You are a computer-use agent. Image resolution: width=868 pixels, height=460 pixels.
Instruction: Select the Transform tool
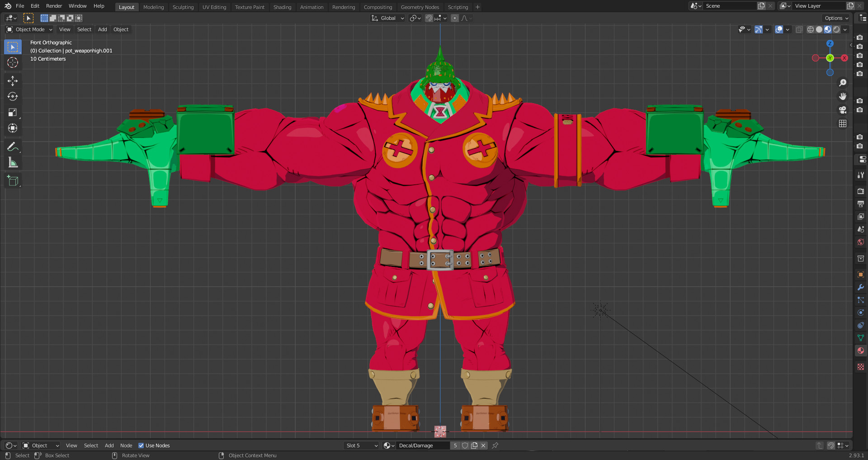pyautogui.click(x=13, y=128)
